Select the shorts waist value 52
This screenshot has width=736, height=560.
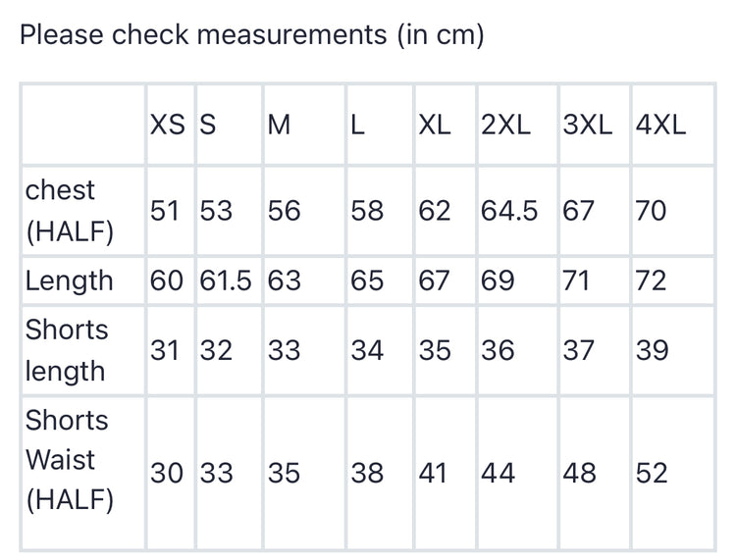point(651,474)
